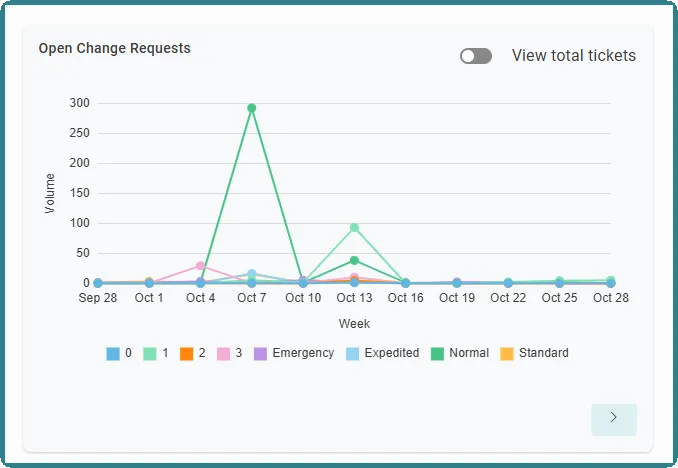The width and height of the screenshot is (678, 468).
Task: Toggle the blue '0' legend swatch
Action: tap(113, 353)
